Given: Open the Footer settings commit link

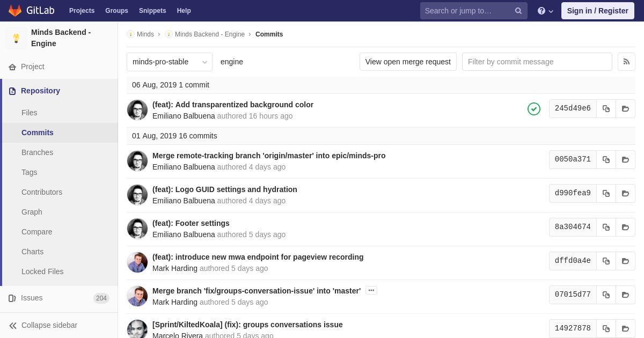Looking at the screenshot, I should (191, 223).
